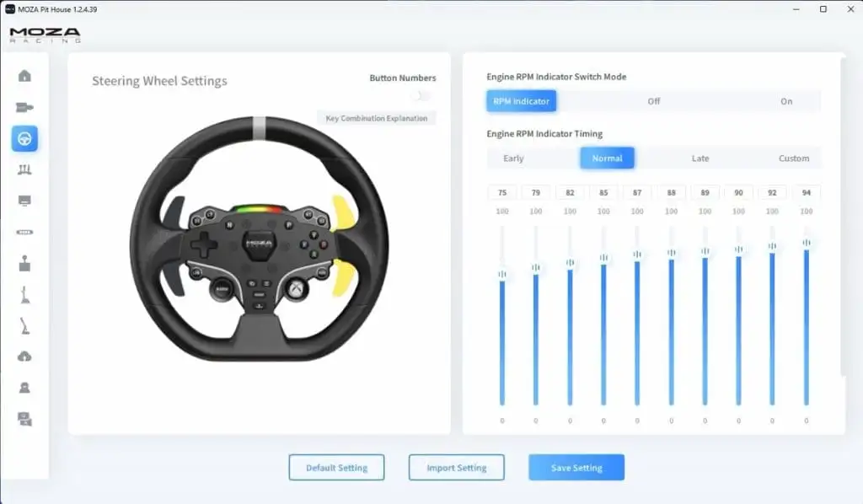Open the handbrake settings icon
This screenshot has width=863, height=504.
24,294
